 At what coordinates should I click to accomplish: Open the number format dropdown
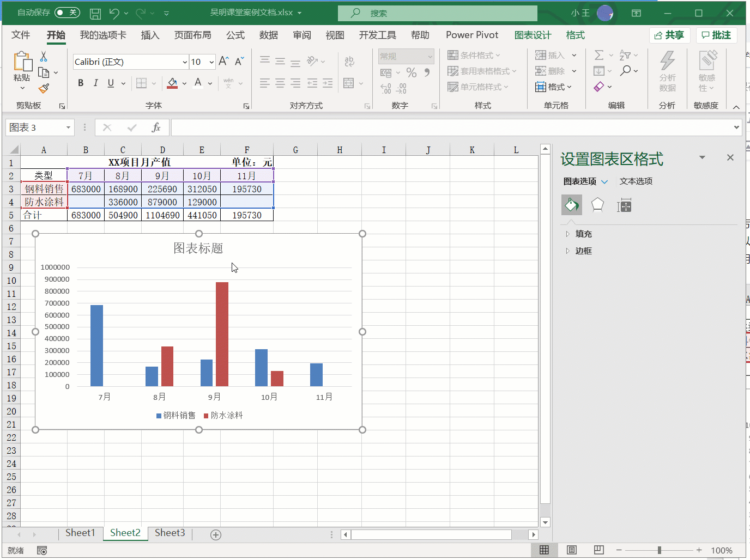point(430,56)
